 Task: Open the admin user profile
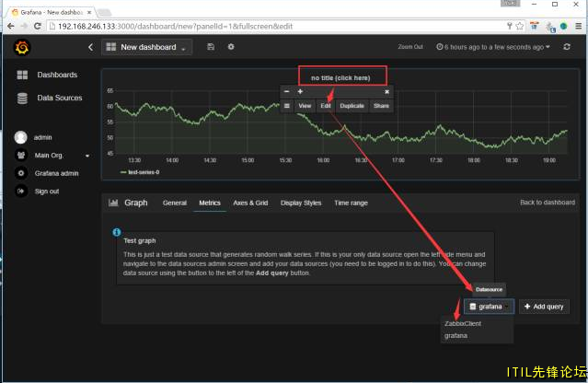(42, 138)
